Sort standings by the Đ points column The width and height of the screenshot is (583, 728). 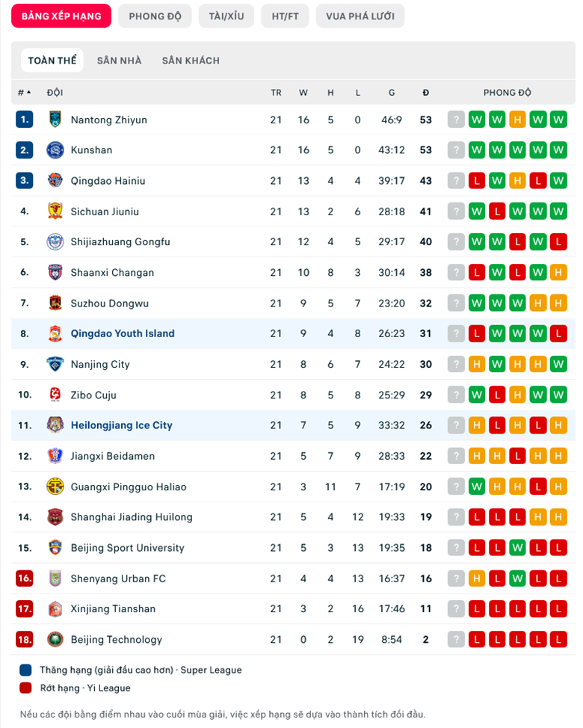(x=425, y=93)
